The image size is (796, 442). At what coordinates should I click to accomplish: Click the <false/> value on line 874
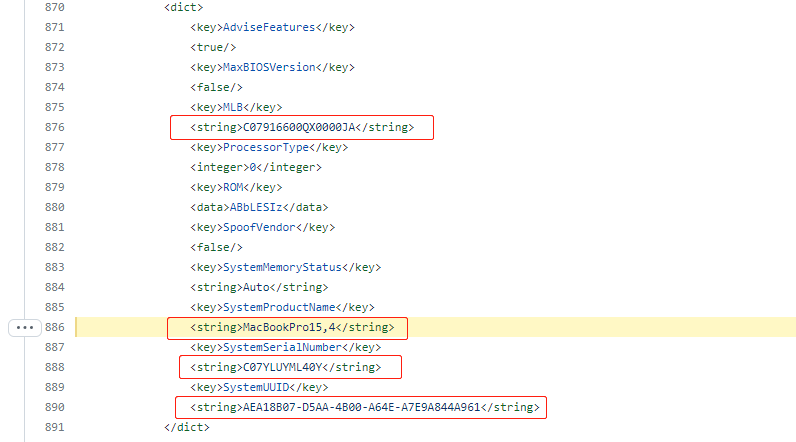(x=216, y=87)
